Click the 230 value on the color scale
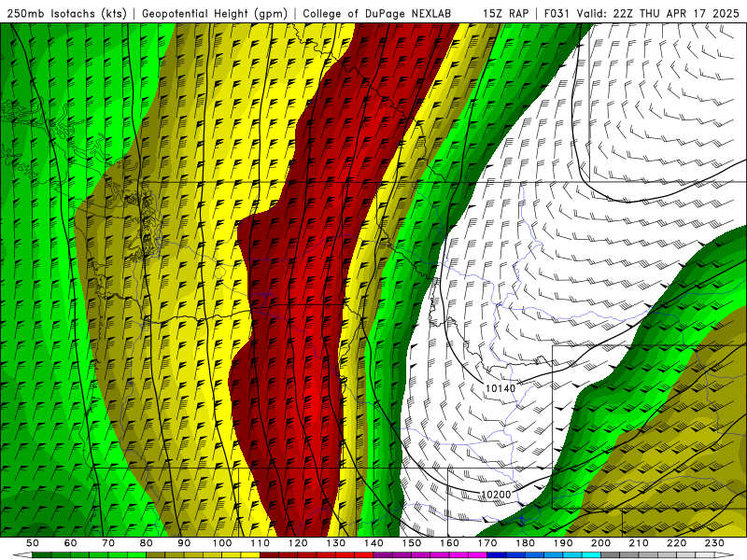Image resolution: width=747 pixels, height=560 pixels. click(715, 543)
